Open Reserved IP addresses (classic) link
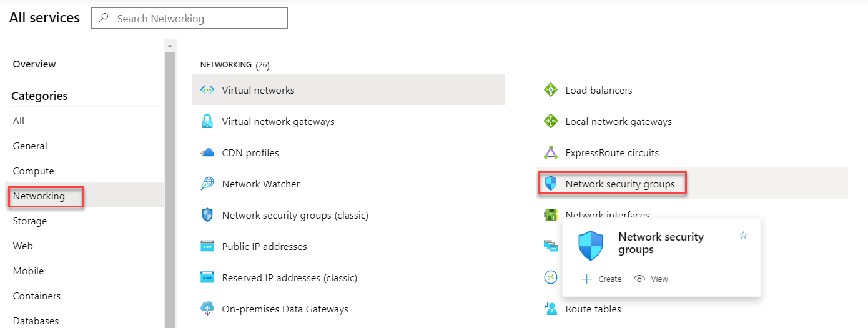This screenshot has width=868, height=328. coord(290,277)
